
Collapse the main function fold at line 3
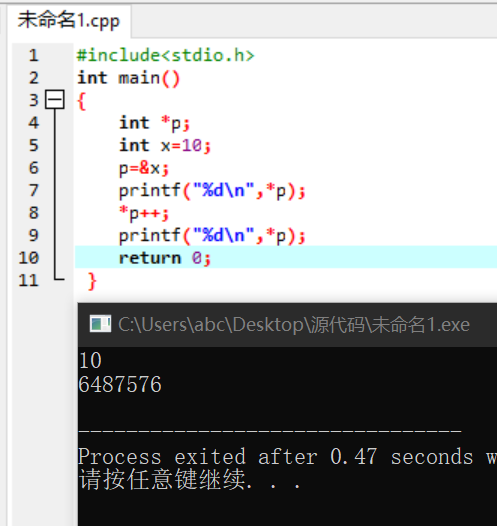(x=55, y=99)
